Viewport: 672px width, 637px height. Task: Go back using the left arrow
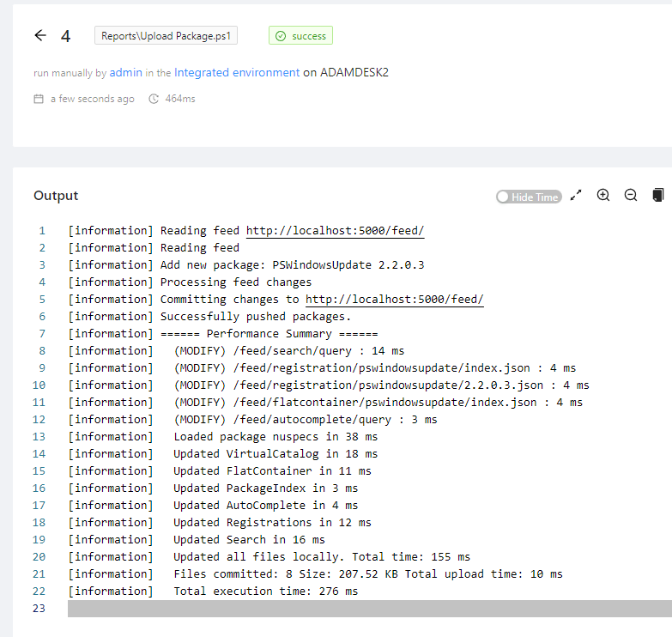coord(39,35)
